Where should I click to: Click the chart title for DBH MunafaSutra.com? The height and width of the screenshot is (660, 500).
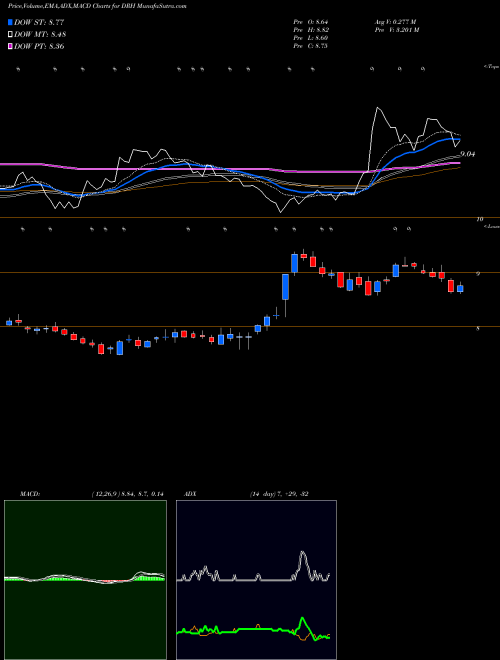coord(97,7)
